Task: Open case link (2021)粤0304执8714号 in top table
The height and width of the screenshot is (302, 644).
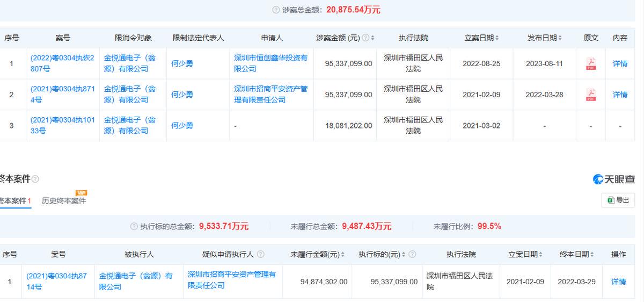Action: (62, 95)
